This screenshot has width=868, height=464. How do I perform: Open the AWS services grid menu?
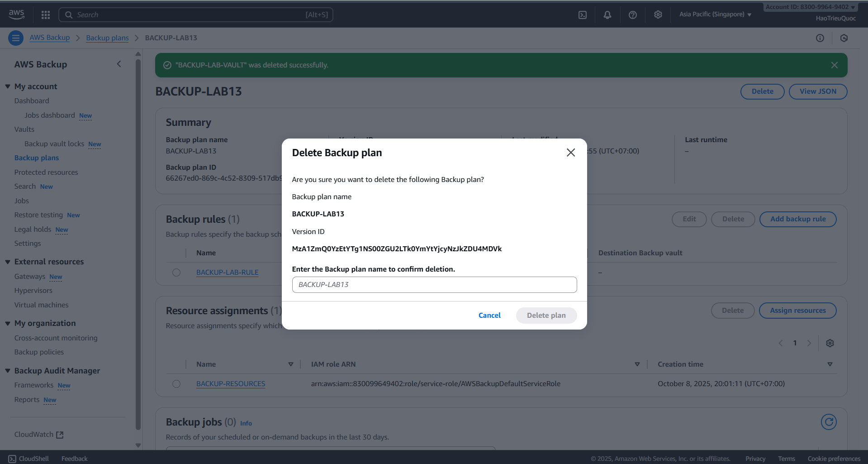45,14
